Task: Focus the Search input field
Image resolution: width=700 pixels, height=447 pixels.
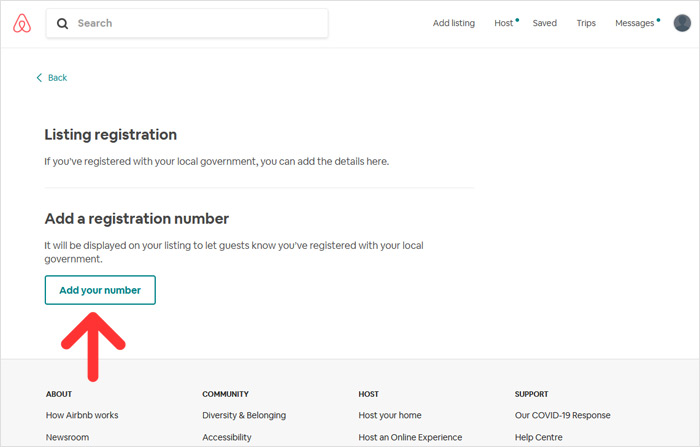Action: pos(187,23)
